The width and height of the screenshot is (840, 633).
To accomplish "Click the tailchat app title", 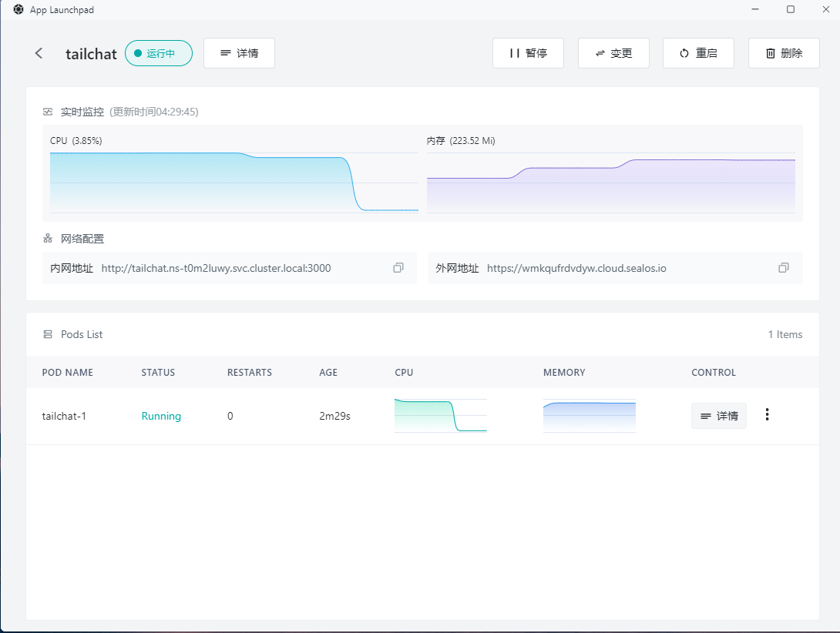I will coord(91,54).
